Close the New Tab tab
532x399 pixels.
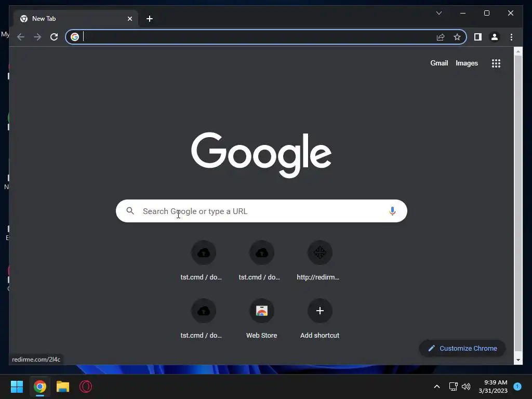tap(129, 19)
